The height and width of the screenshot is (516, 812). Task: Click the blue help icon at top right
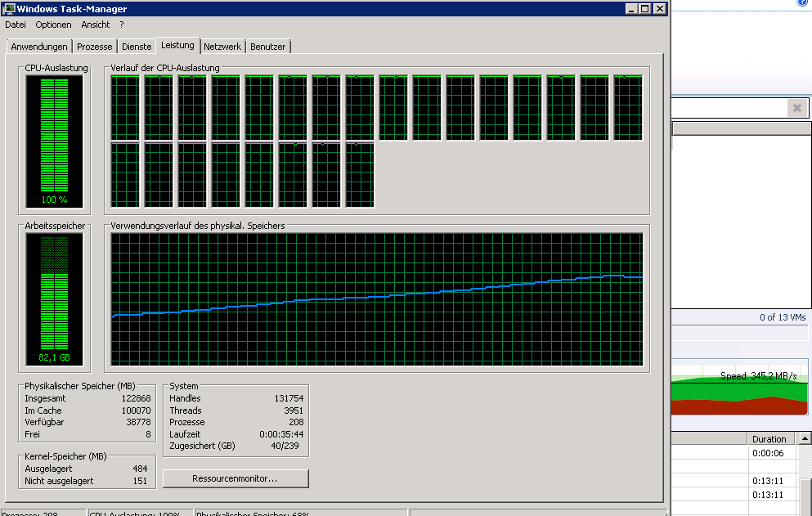point(803,2)
